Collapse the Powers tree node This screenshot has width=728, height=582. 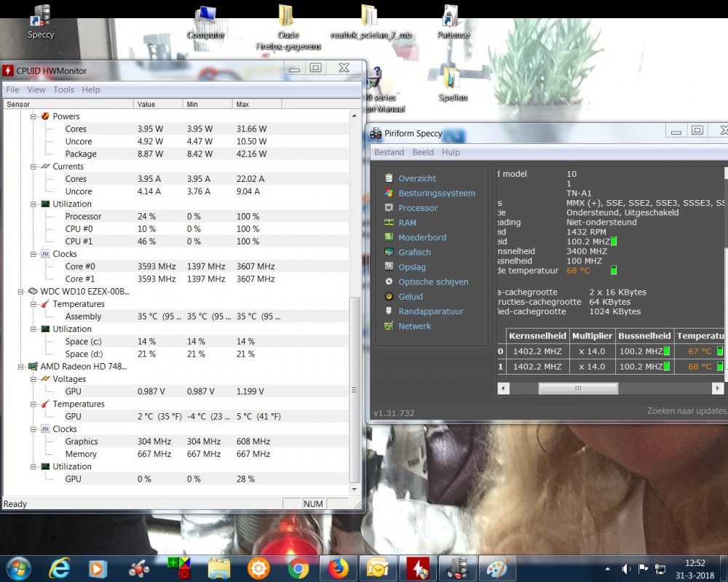point(34,116)
